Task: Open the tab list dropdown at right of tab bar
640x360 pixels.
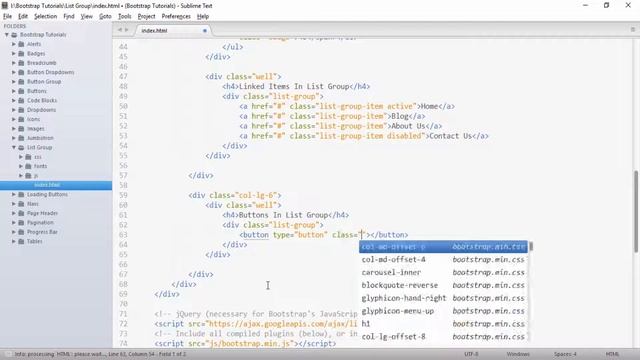Action: (633, 29)
